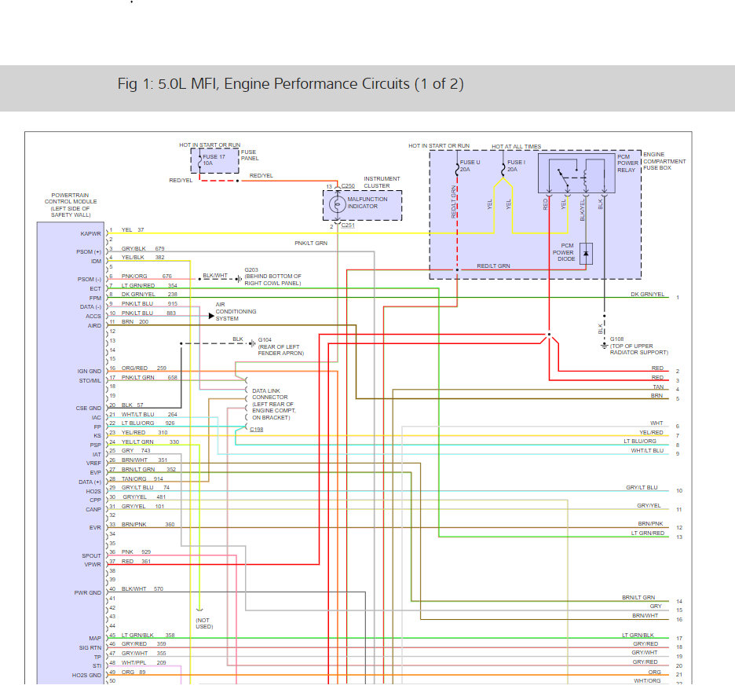Image resolution: width=735 pixels, height=700 pixels.
Task: Click the 'PNK/LT GRN' label near C251
Action: pos(311,243)
